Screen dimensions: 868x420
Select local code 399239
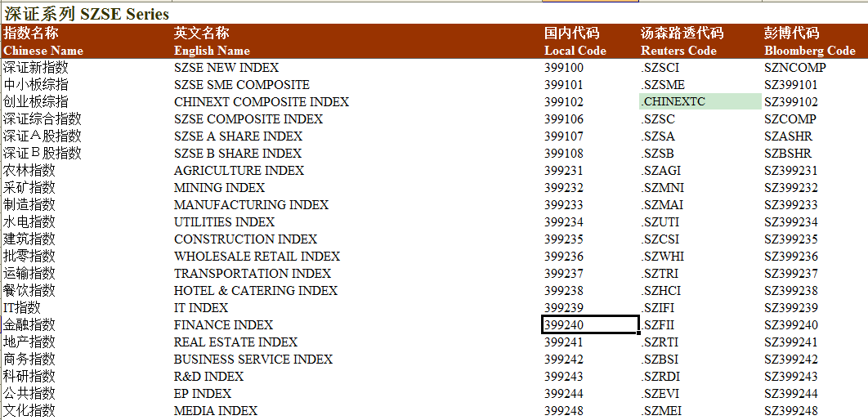click(563, 308)
